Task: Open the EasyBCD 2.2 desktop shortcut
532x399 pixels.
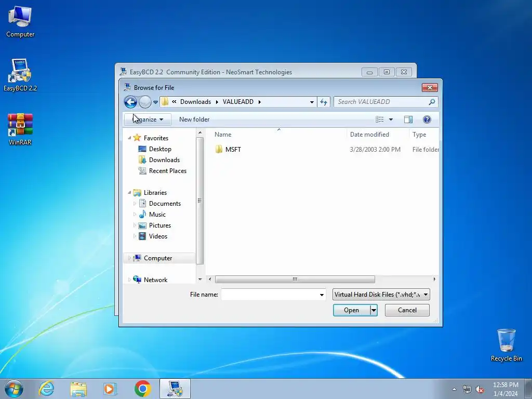Action: click(x=20, y=75)
